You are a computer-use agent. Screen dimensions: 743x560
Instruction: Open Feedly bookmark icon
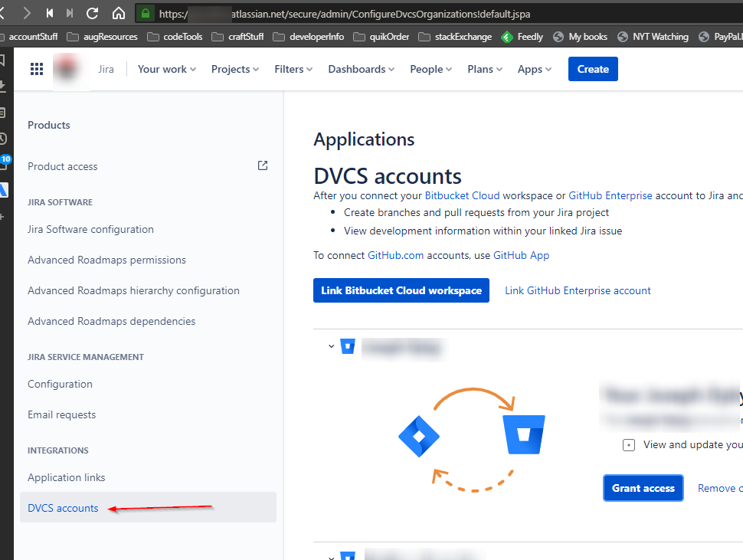tap(507, 37)
